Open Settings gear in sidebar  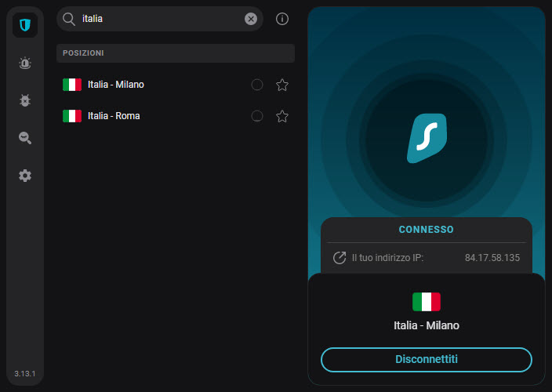[25, 176]
